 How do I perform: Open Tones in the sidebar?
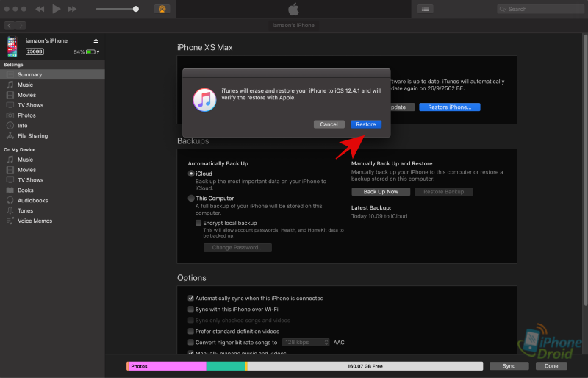pos(52,210)
